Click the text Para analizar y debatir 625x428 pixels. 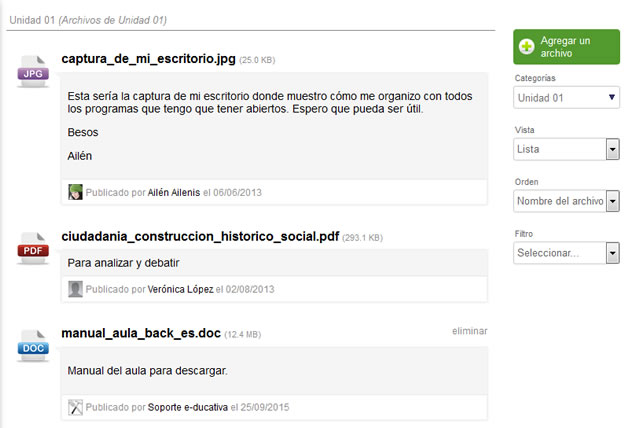(123, 263)
